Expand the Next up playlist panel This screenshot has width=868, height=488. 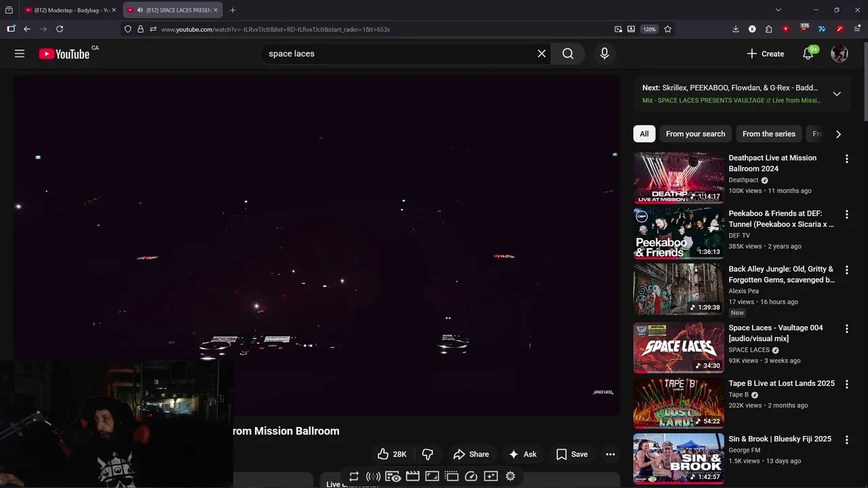tap(837, 94)
